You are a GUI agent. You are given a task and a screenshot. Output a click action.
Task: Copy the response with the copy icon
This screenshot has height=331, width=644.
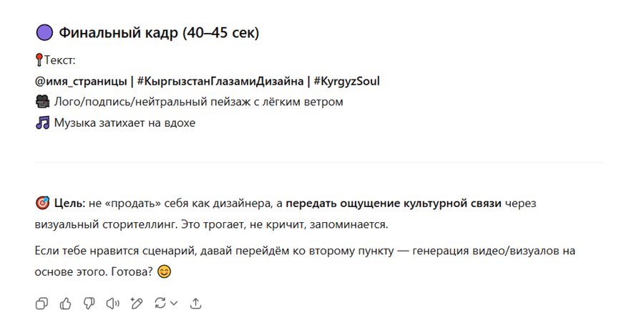pyautogui.click(x=42, y=303)
